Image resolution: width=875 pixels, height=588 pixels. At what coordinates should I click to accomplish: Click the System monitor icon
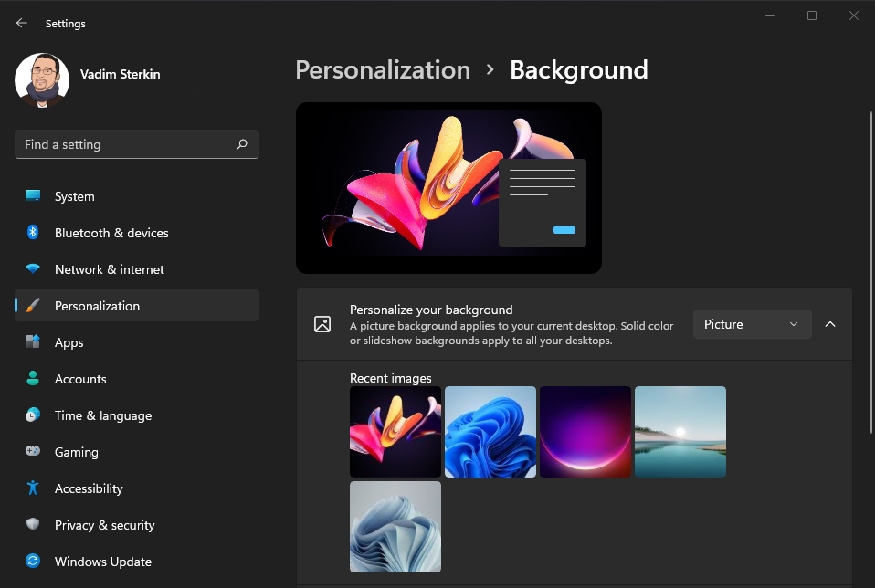pos(33,195)
